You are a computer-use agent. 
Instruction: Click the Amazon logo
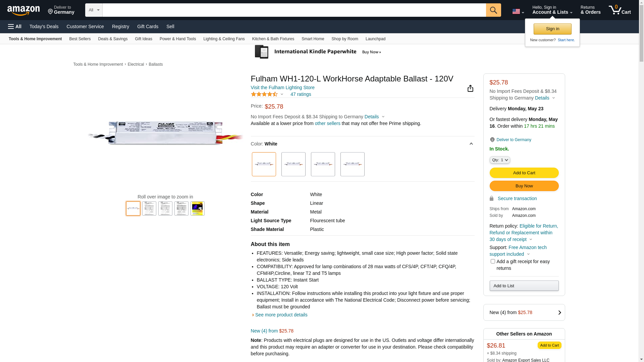[23, 10]
